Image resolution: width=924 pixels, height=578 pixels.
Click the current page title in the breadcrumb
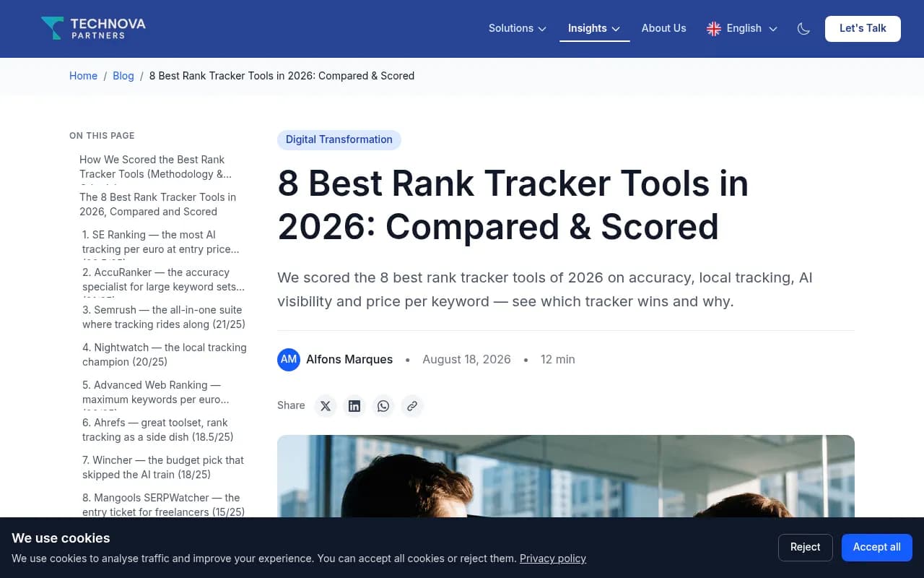[x=282, y=76]
